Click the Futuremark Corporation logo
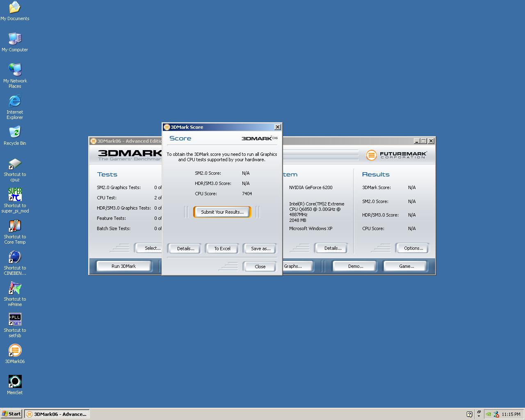This screenshot has height=420, width=525. click(x=396, y=155)
